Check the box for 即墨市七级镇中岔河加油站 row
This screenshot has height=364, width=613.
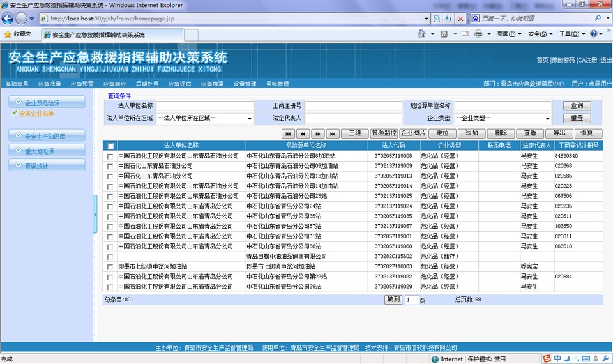point(110,267)
